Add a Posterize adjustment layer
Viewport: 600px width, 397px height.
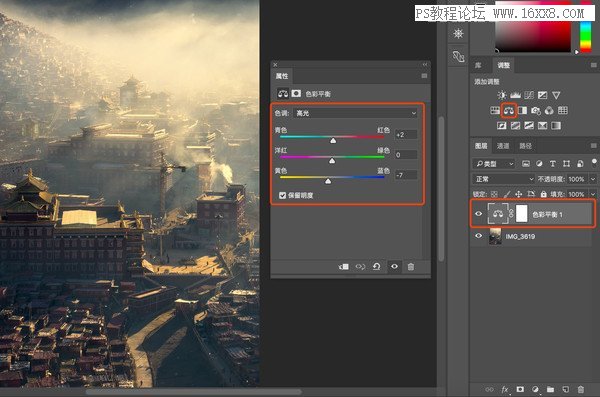pyautogui.click(x=515, y=126)
